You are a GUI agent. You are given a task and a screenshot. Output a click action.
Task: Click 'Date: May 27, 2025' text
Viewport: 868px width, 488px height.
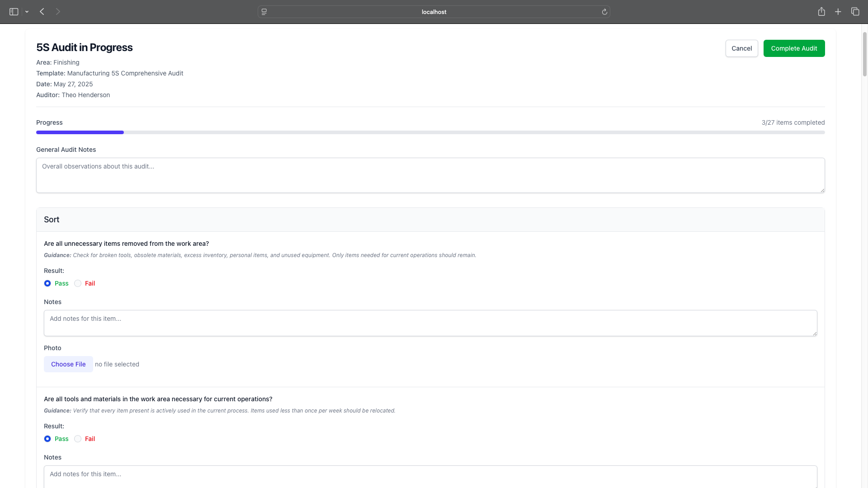(x=64, y=84)
